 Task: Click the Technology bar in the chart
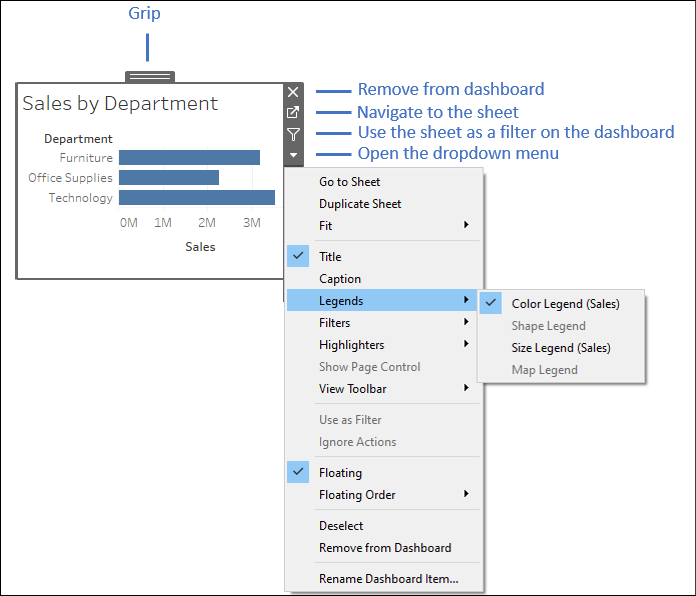[197, 197]
